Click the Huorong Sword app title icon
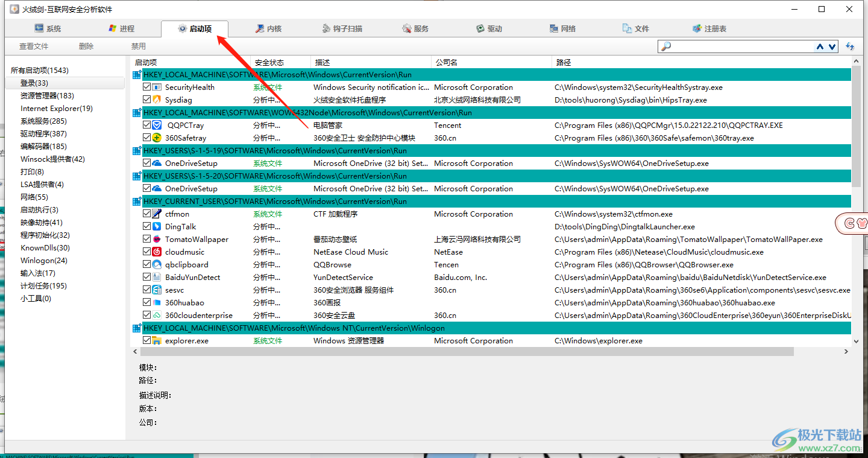 (x=14, y=9)
